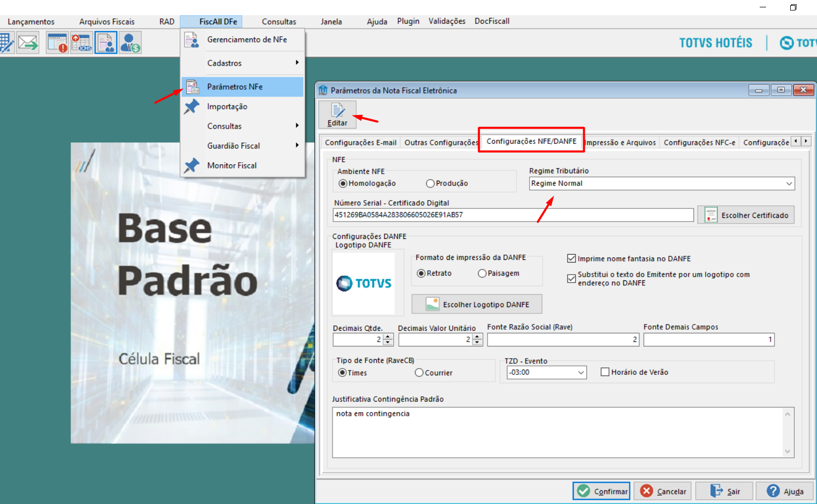This screenshot has height=504, width=817.
Task: Switch to Outras Configurações tab
Action: click(441, 142)
